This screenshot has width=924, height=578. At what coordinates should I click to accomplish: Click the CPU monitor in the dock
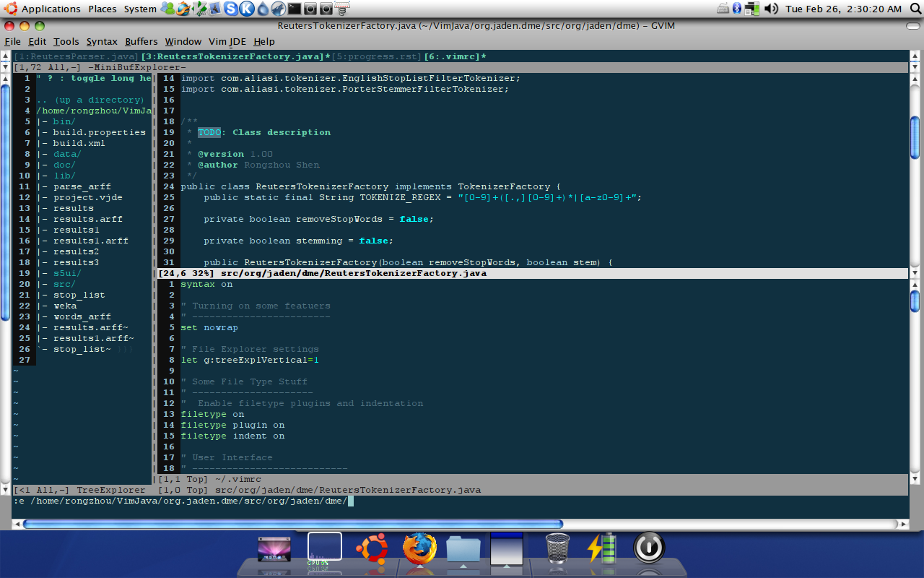pos(324,548)
